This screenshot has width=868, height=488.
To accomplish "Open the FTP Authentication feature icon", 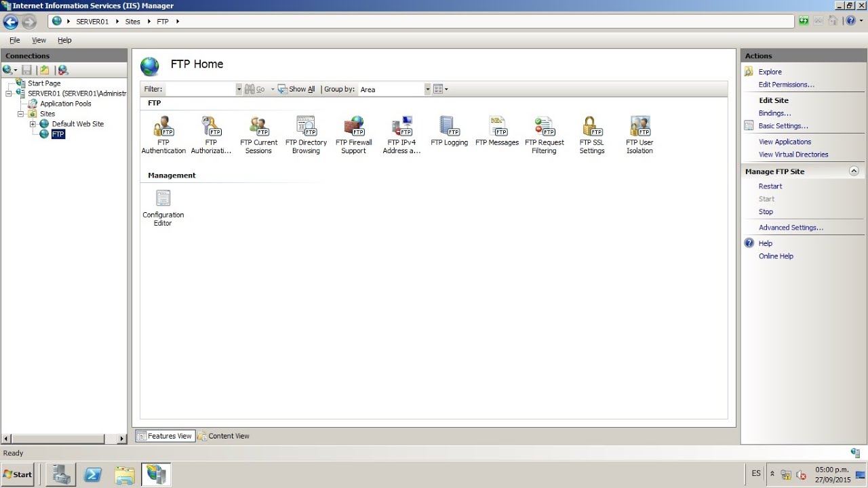I will coord(163,135).
